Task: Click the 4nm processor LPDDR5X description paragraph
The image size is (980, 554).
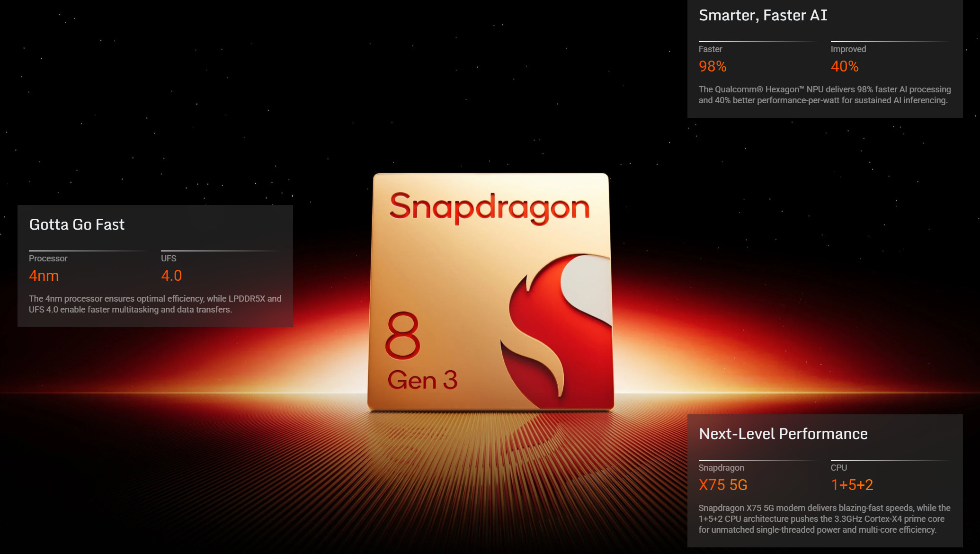Action: click(x=155, y=304)
